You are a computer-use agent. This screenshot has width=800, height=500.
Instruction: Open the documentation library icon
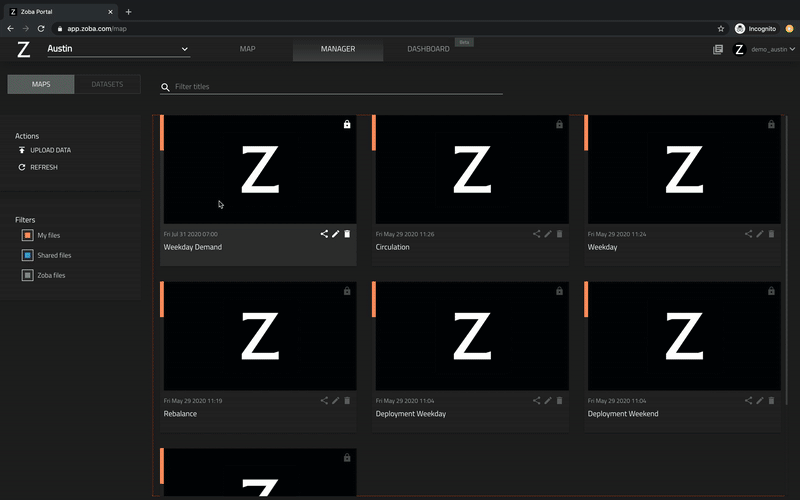[718, 49]
